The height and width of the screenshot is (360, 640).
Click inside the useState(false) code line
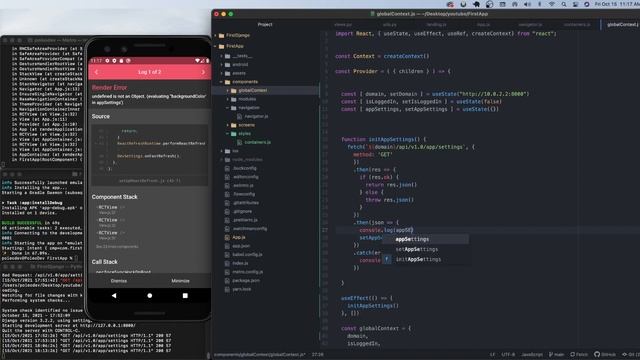[x=421, y=102]
